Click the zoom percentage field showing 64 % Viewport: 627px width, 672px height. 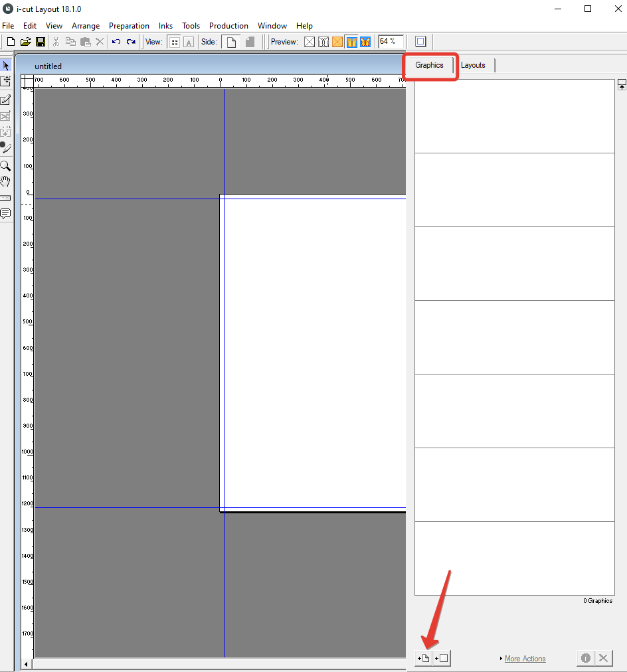[x=390, y=42]
